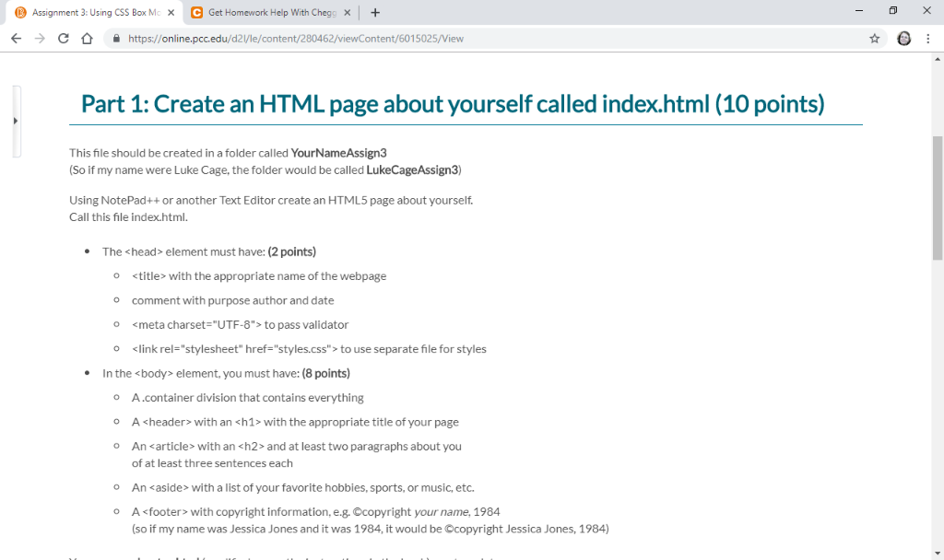Reload the current page
Screen dimensions: 944x560
tap(64, 39)
